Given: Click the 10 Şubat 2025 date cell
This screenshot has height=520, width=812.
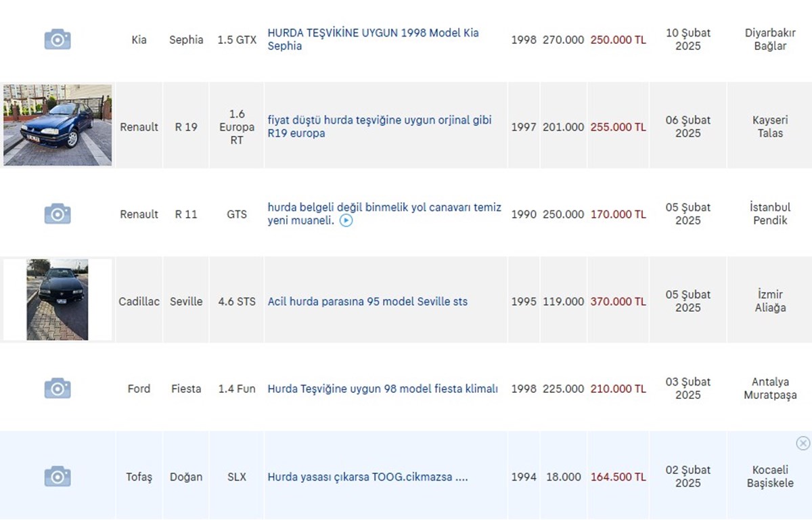Looking at the screenshot, I should click(687, 39).
